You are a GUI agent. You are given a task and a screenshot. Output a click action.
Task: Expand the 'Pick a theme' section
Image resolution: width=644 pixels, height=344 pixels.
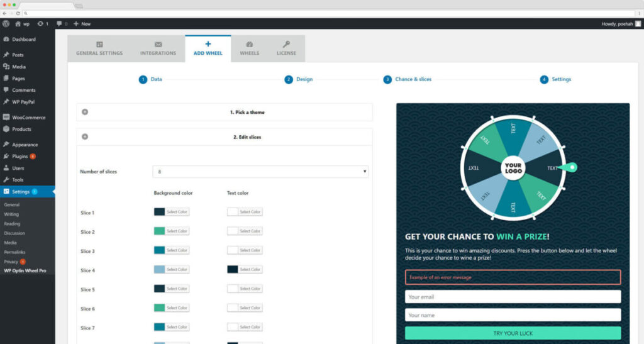click(x=85, y=112)
